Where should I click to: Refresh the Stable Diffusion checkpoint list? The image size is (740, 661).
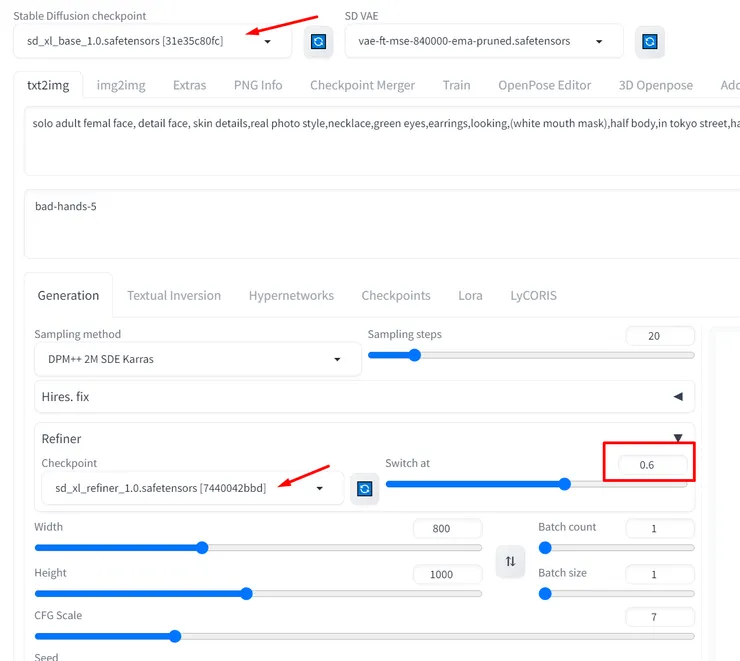[x=318, y=42]
